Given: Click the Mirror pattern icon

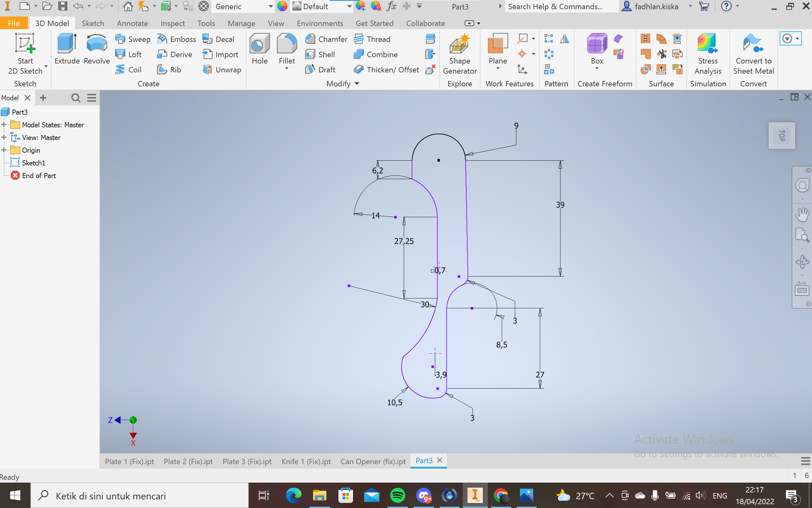Looking at the screenshot, I should tap(565, 39).
